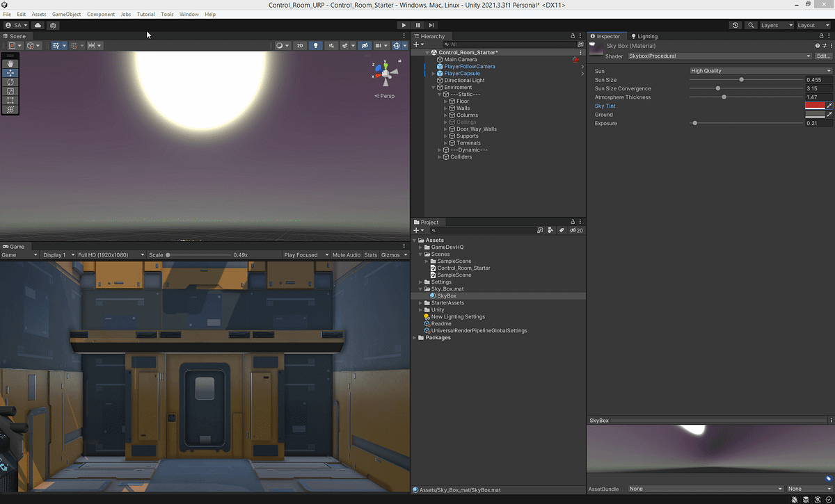The height and width of the screenshot is (504, 835).
Task: Open the Window menu in the menu bar
Action: (x=189, y=14)
